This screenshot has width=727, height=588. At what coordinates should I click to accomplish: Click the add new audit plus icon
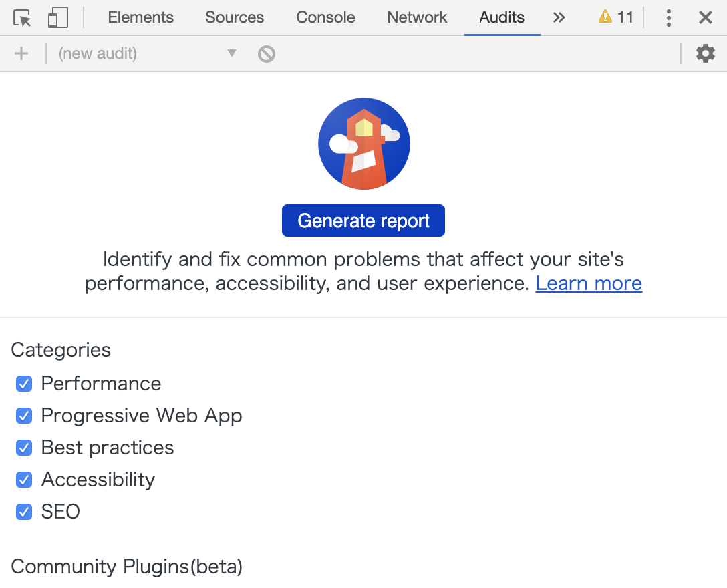tap(21, 53)
